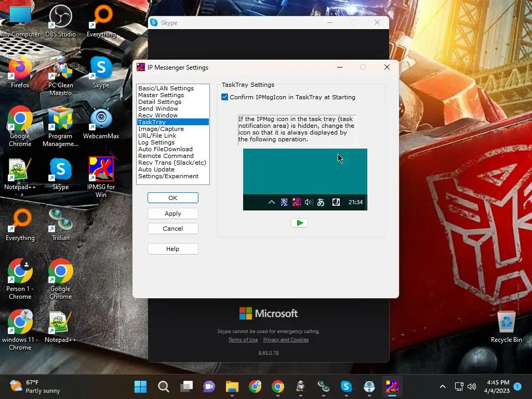This screenshot has height=399, width=532.
Task: Open weather widget showing 67°F
Action: click(35, 387)
